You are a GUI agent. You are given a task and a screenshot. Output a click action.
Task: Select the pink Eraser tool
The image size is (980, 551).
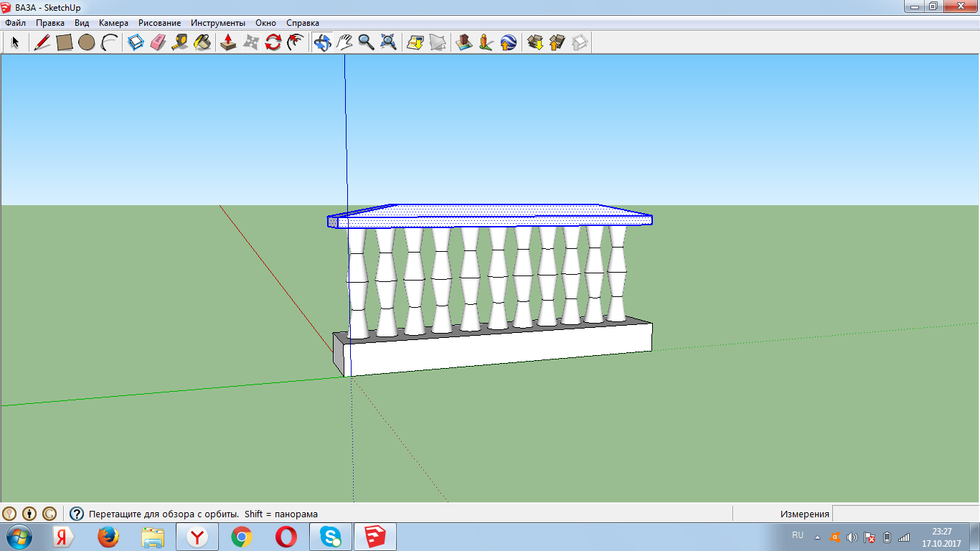point(158,43)
